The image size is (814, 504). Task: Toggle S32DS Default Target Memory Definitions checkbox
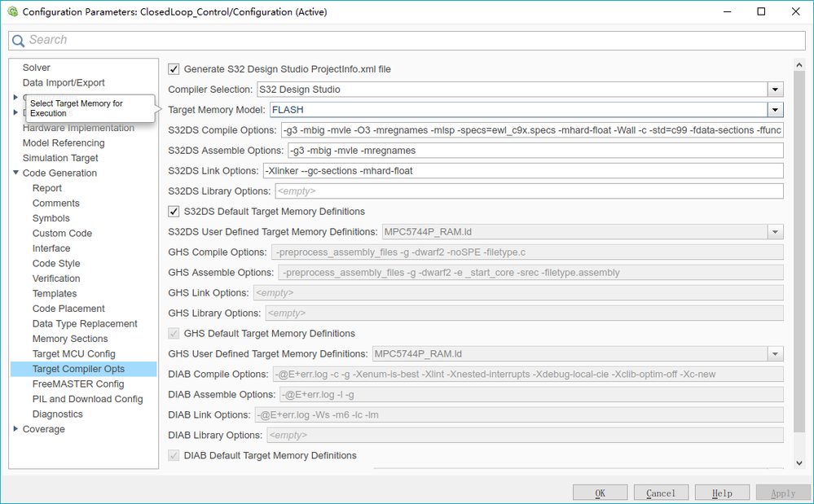(x=174, y=212)
